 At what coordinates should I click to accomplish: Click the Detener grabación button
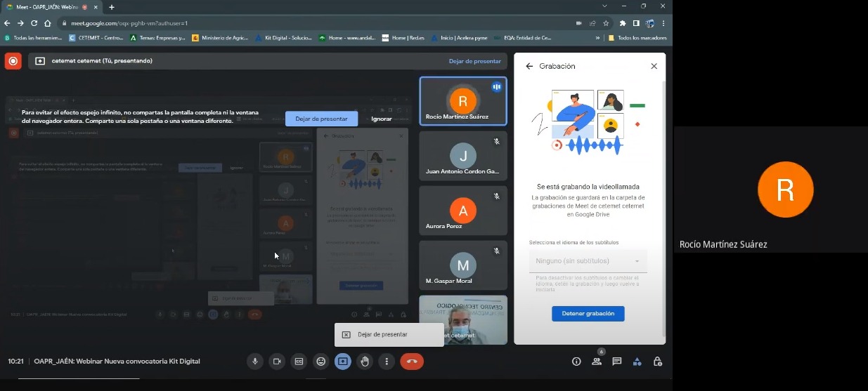pyautogui.click(x=588, y=314)
